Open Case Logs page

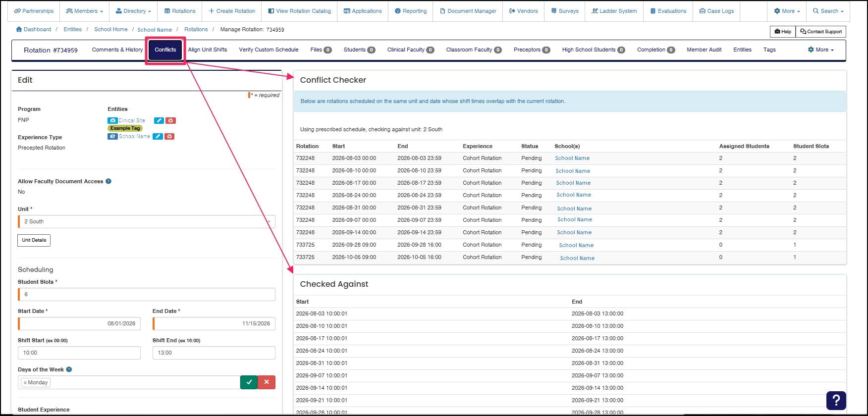pos(716,11)
